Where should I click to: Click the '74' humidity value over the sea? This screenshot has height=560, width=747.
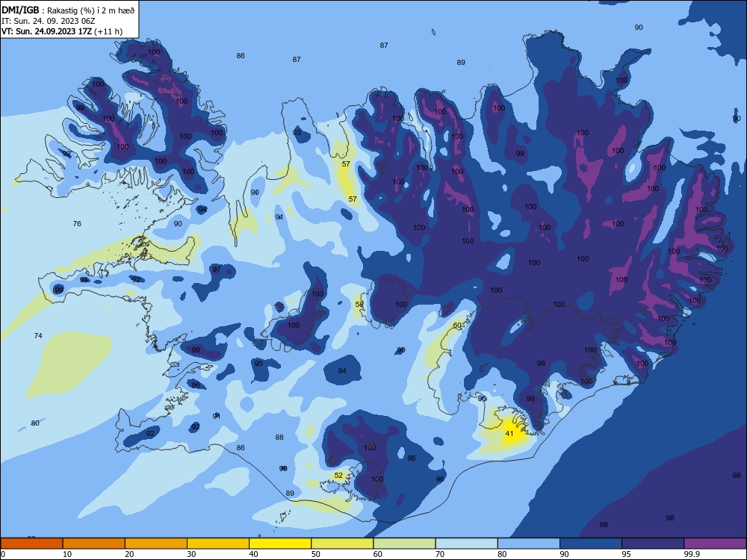click(38, 336)
